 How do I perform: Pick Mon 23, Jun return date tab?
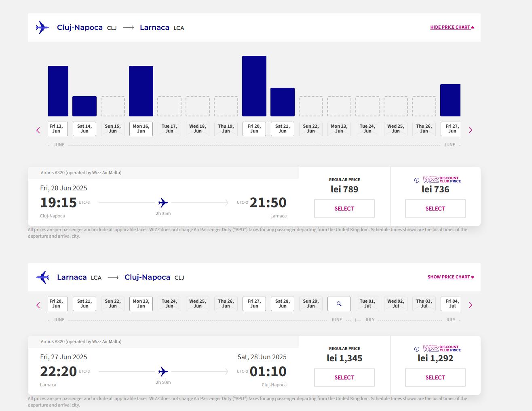141,304
